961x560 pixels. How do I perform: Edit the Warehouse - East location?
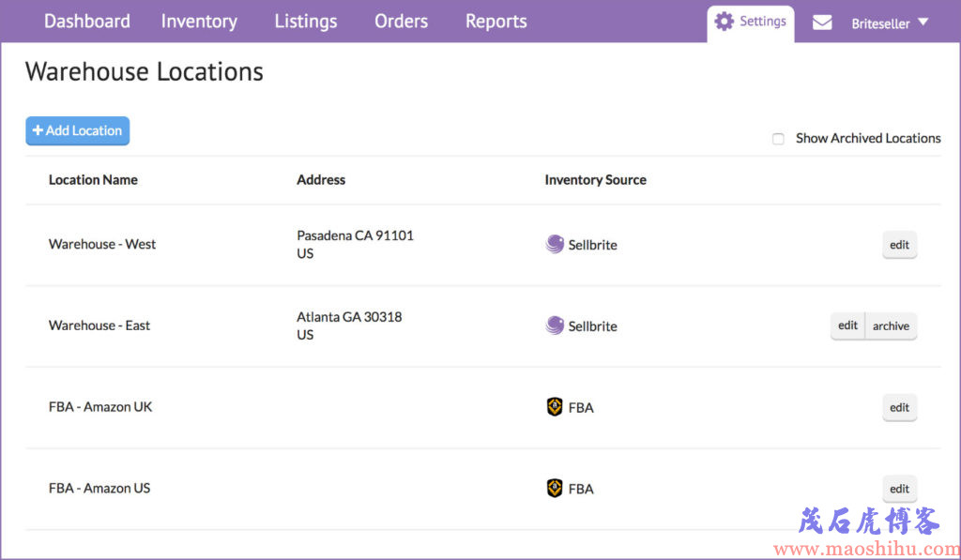[847, 325]
